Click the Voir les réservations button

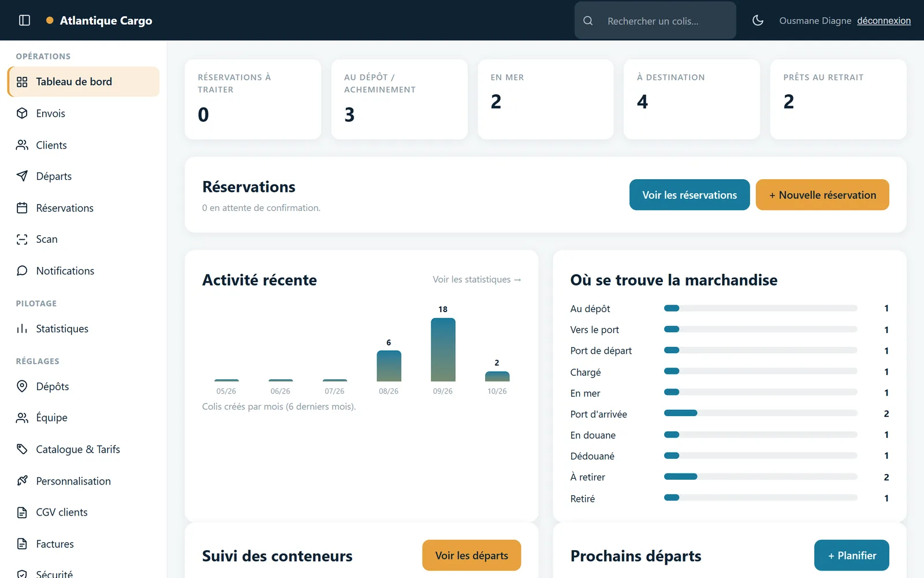tap(690, 195)
